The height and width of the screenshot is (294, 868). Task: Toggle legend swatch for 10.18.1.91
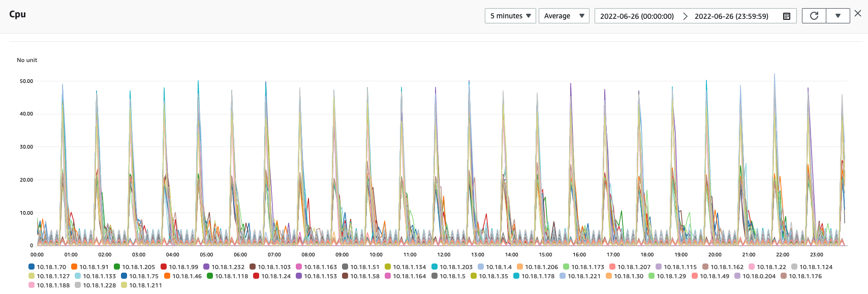[x=74, y=267]
